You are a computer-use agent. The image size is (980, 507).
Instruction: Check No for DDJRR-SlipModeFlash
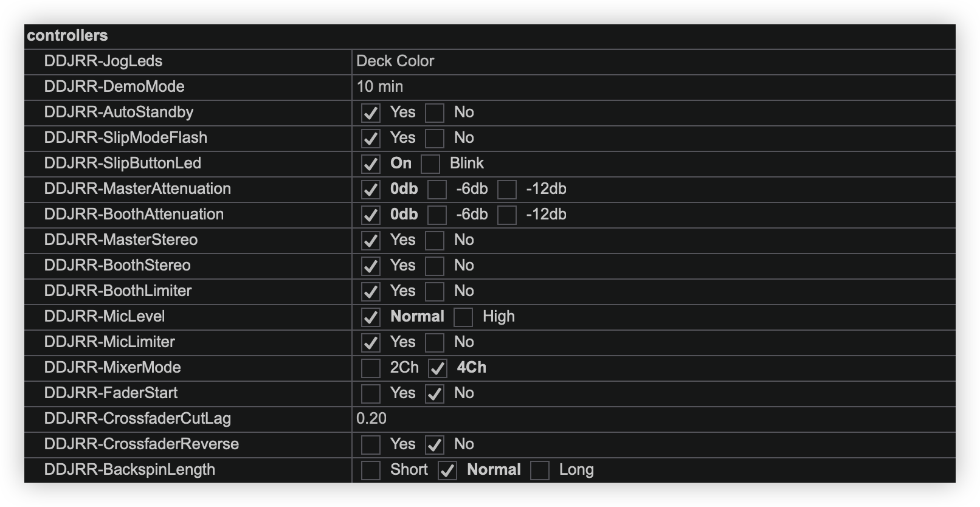[435, 139]
